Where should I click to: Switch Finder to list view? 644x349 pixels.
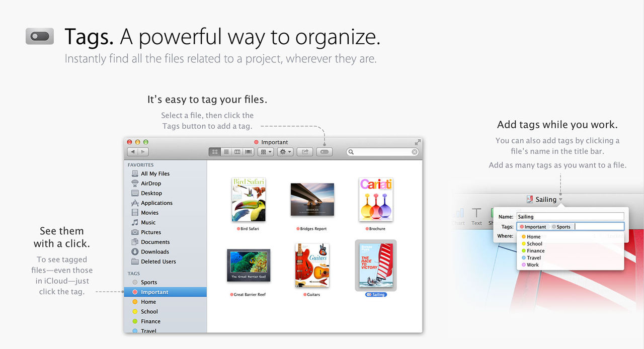226,152
